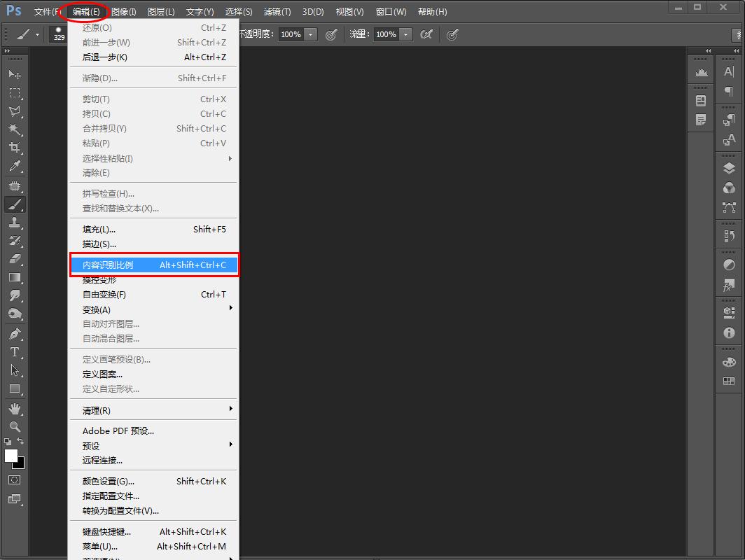
Task: Open the Info panel icon
Action: point(729,333)
